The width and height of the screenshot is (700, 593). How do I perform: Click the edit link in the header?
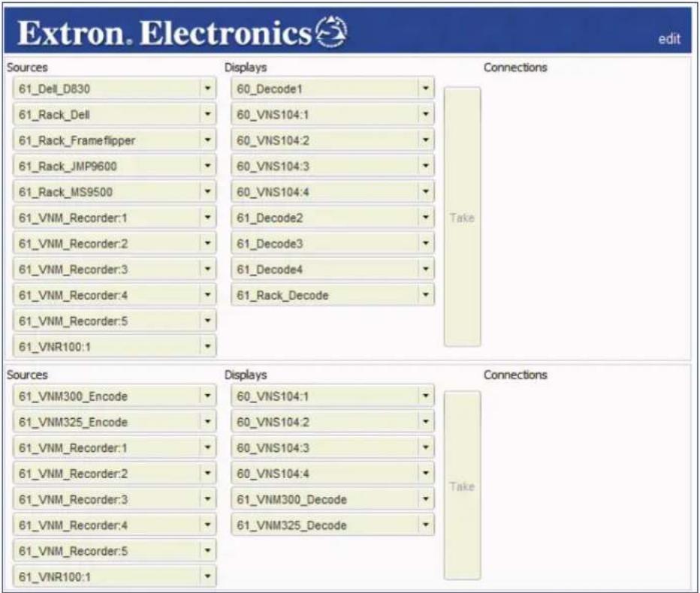pos(668,39)
